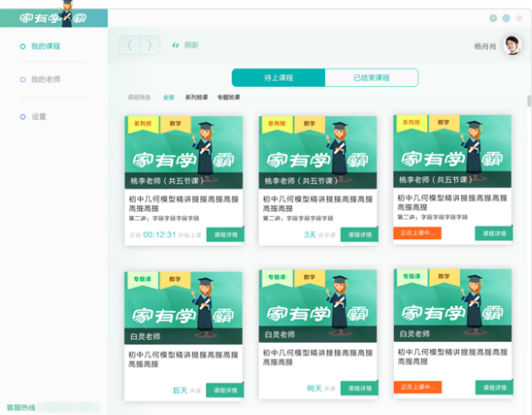Open 我的老师 in the sidebar menu
Viewport: 532px width, 415px height.
click(46, 80)
